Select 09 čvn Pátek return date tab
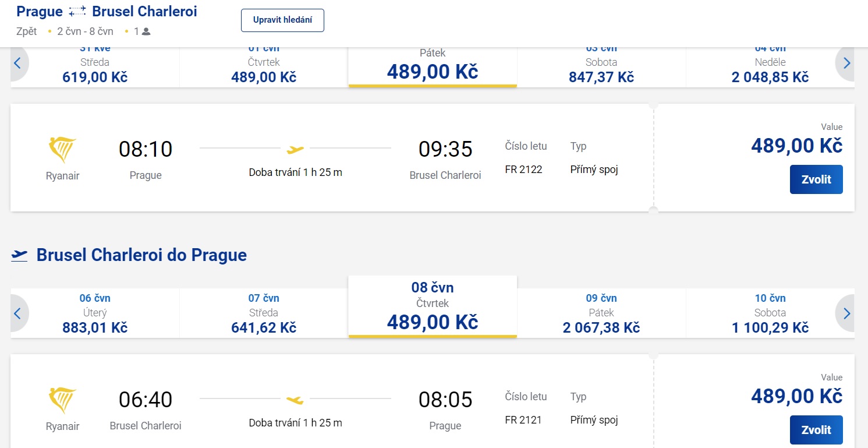Screen dimensions: 868x448 pyautogui.click(x=601, y=313)
